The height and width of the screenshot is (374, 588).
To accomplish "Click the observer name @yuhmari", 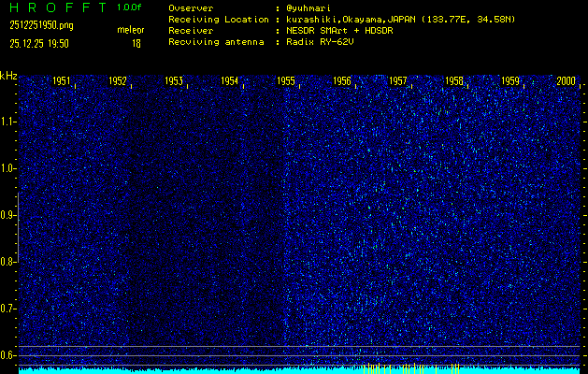I will pyautogui.click(x=308, y=8).
